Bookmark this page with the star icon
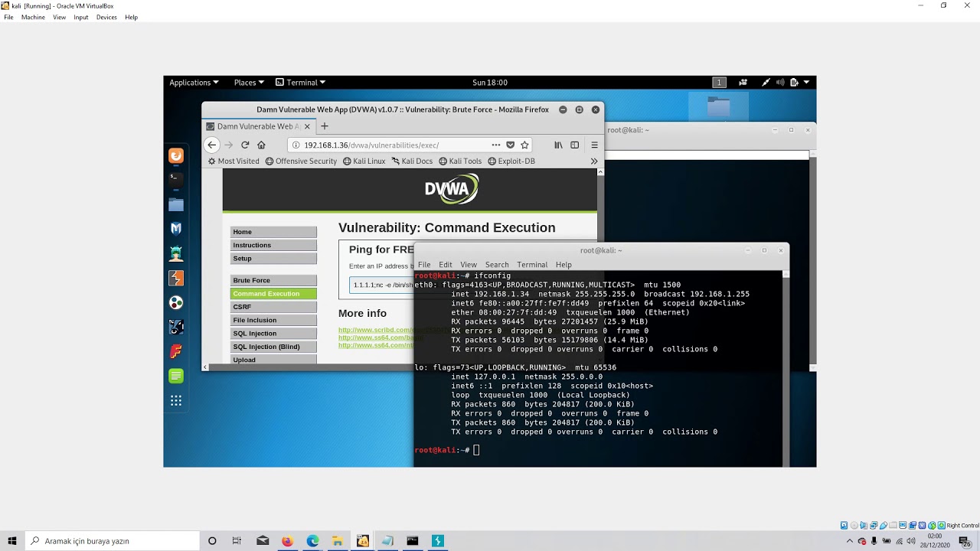This screenshot has width=980, height=551. (524, 145)
